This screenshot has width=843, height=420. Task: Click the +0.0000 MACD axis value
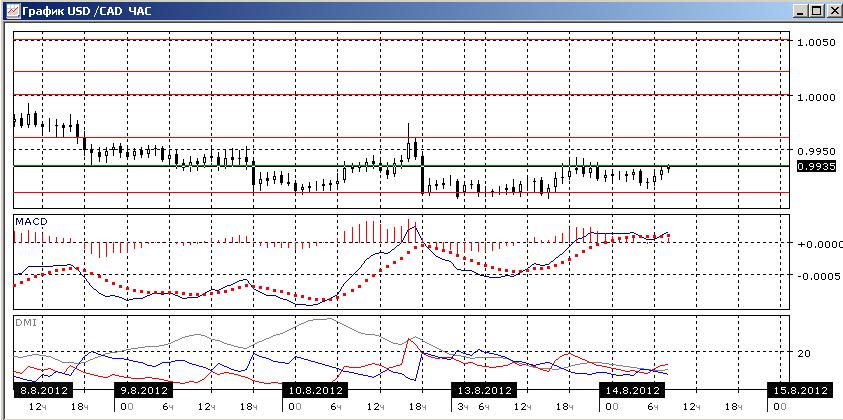tap(820, 244)
